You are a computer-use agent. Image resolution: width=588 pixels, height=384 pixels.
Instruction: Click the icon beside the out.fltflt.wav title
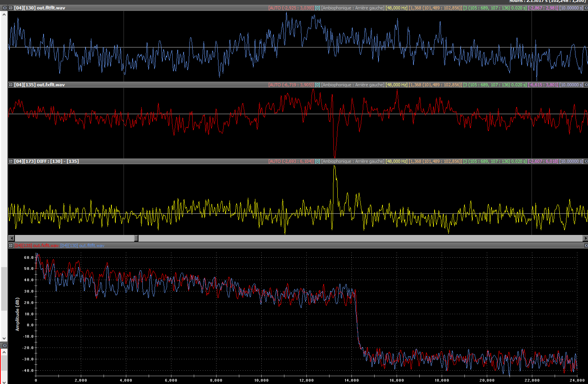click(x=11, y=8)
